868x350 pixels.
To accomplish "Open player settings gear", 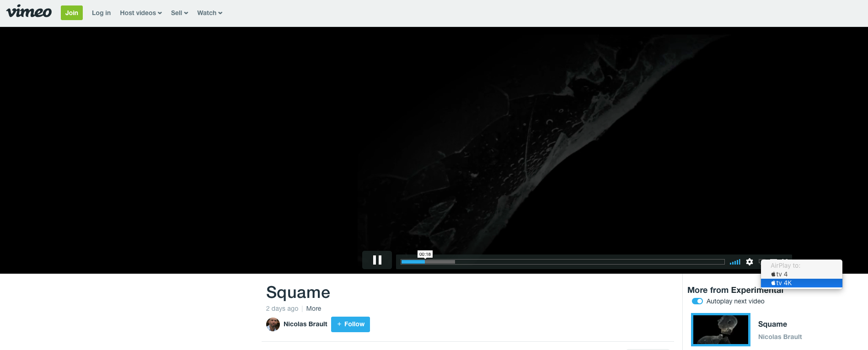I will 750,262.
